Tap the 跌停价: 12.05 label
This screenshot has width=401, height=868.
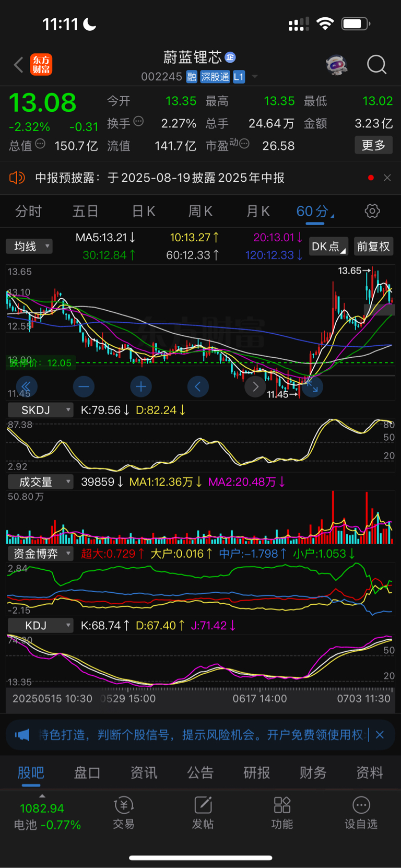[x=40, y=362]
